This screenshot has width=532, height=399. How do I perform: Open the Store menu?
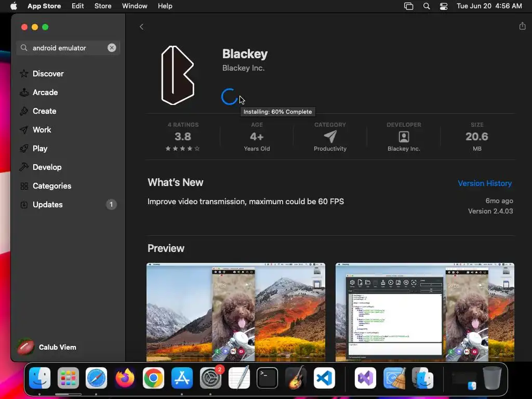pyautogui.click(x=103, y=6)
